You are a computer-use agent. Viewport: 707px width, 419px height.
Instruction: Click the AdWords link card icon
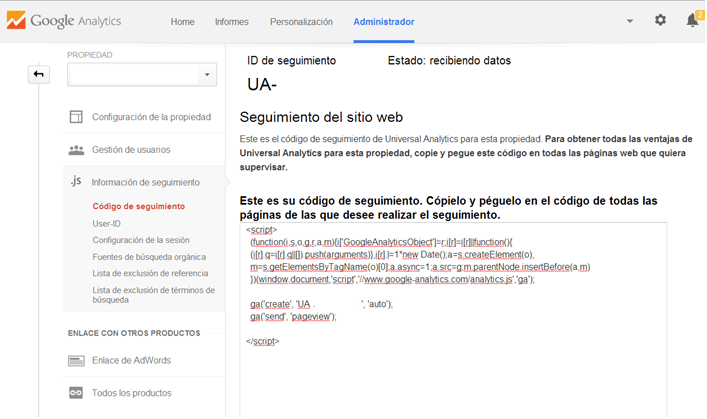pos(76,361)
